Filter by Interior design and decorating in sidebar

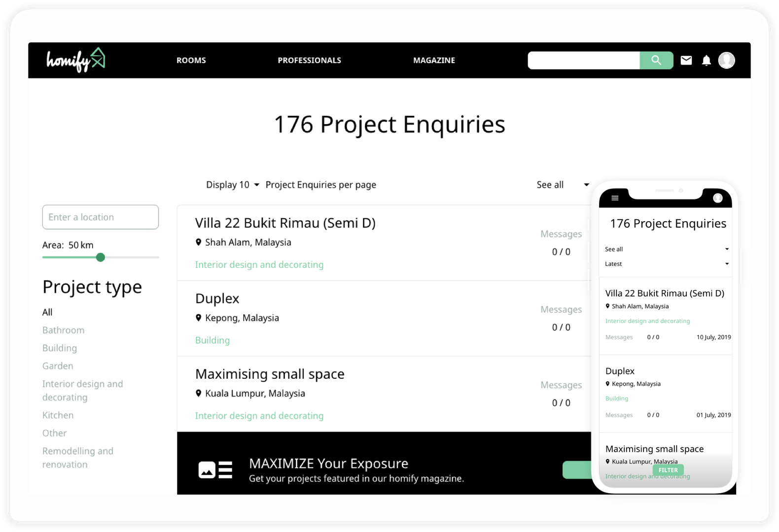pos(82,391)
